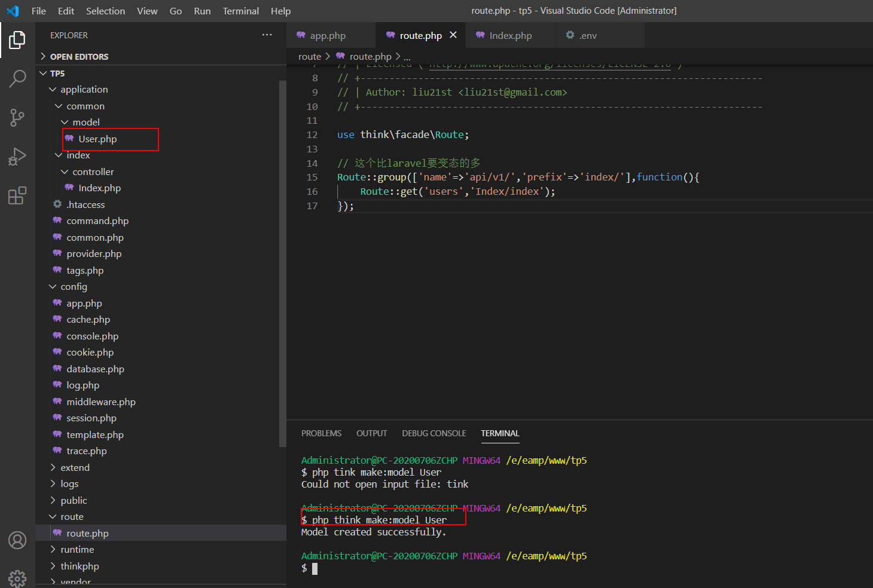Collapse the config folder
The width and height of the screenshot is (873, 588).
(x=74, y=287)
